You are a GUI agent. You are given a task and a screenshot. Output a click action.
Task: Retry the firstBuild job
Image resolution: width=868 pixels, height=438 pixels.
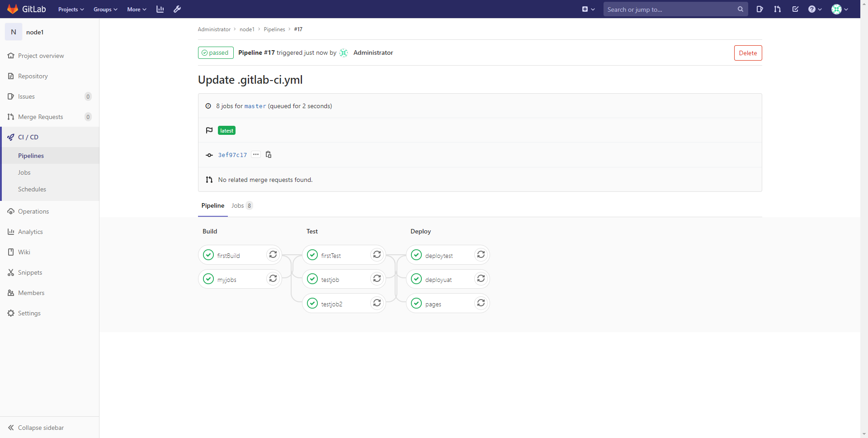click(273, 255)
